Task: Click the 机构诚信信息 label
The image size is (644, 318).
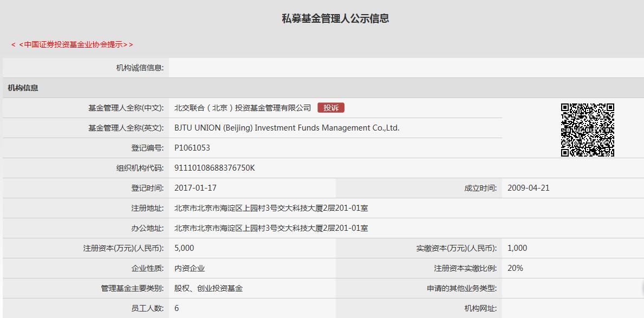Action: [x=140, y=68]
